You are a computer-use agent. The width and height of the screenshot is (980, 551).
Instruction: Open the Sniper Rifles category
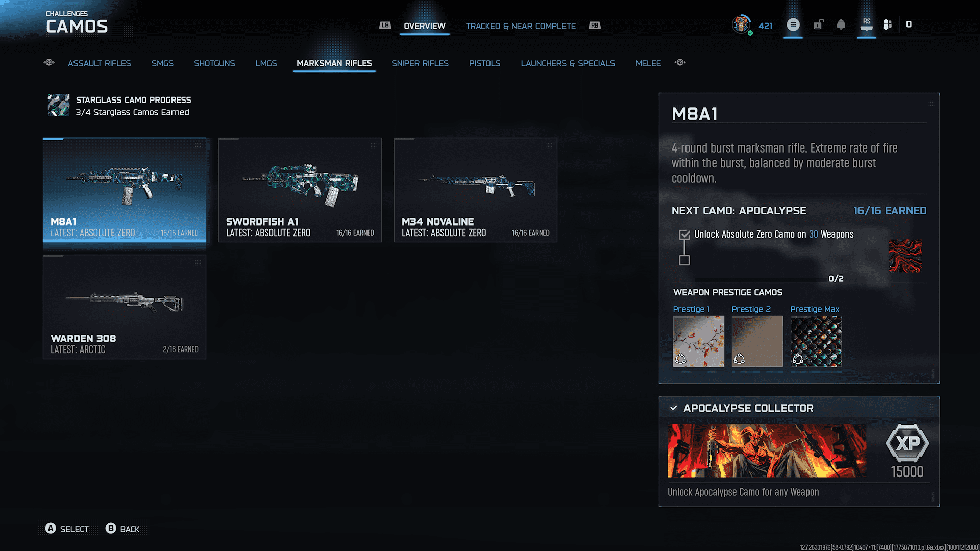pyautogui.click(x=420, y=63)
